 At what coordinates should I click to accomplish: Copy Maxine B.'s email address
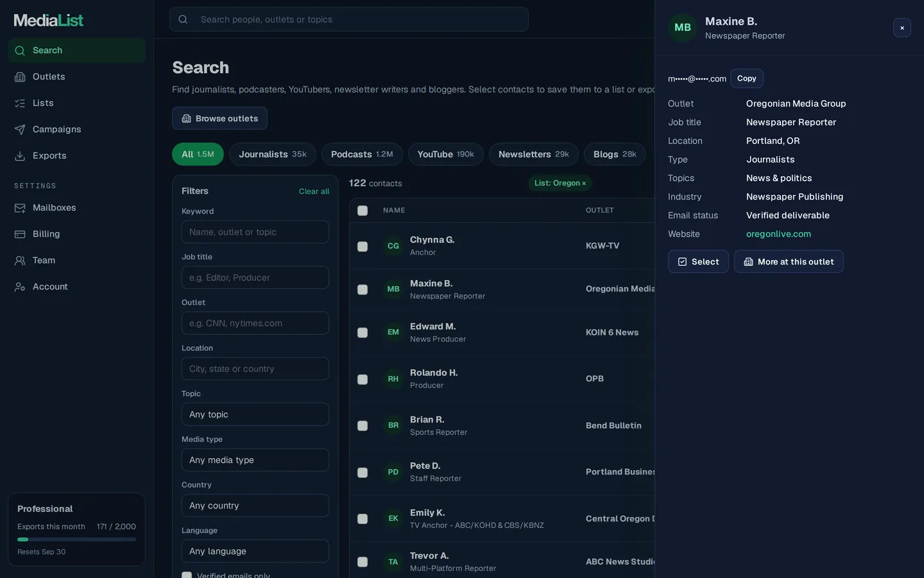tap(747, 78)
